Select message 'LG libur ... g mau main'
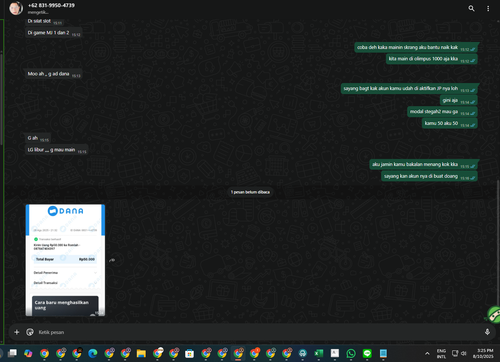 [x=57, y=150]
